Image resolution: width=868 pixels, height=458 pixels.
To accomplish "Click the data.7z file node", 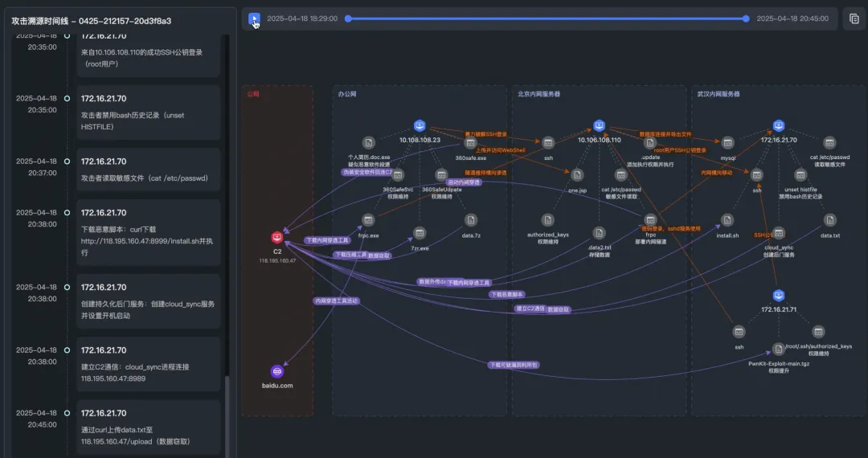I will pyautogui.click(x=471, y=220).
